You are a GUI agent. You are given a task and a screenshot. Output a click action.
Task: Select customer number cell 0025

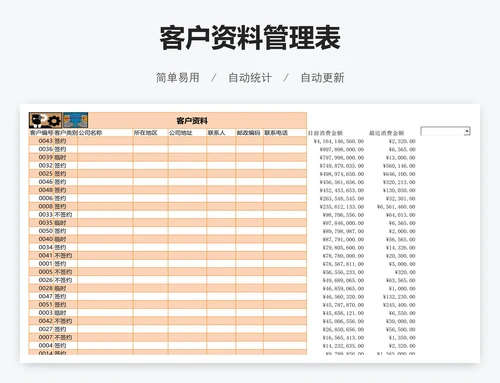[x=46, y=173]
